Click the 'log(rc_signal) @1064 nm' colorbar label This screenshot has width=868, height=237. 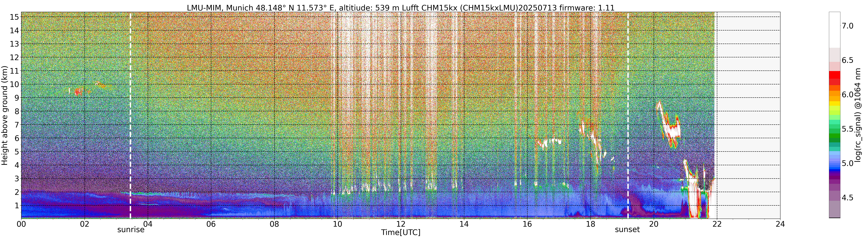(x=858, y=115)
